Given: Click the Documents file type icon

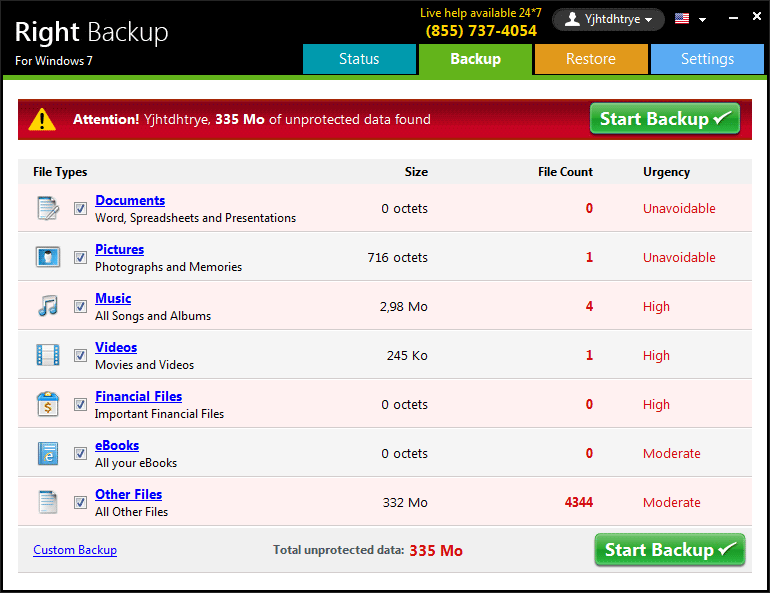Looking at the screenshot, I should [48, 208].
